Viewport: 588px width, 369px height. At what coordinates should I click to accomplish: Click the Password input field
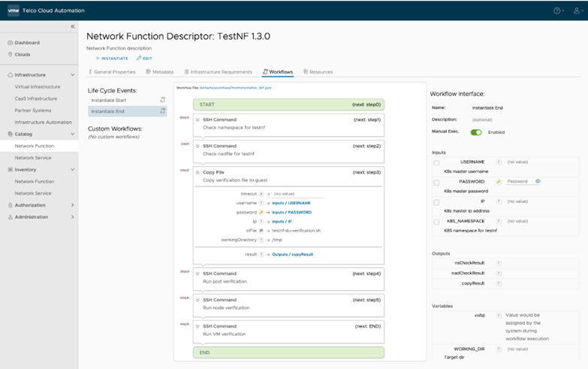coord(518,181)
